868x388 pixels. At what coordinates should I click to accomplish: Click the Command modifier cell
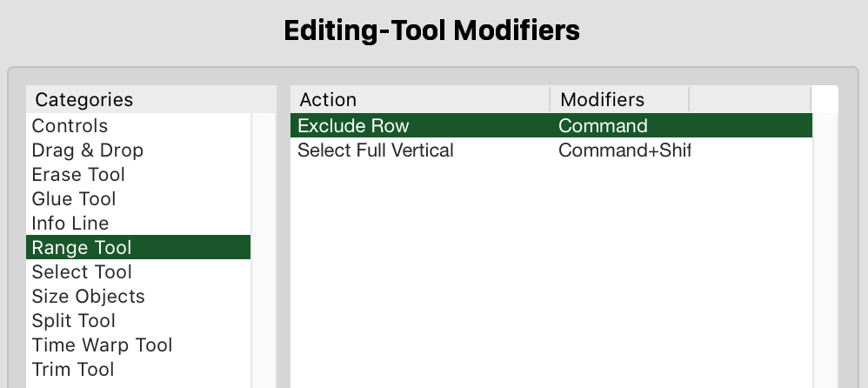[603, 126]
